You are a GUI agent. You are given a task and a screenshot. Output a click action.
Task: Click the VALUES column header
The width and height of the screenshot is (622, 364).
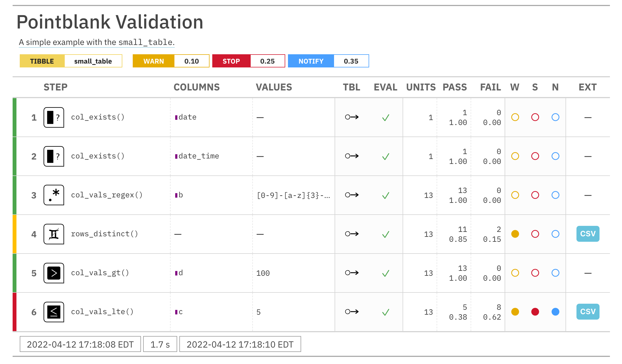(274, 87)
